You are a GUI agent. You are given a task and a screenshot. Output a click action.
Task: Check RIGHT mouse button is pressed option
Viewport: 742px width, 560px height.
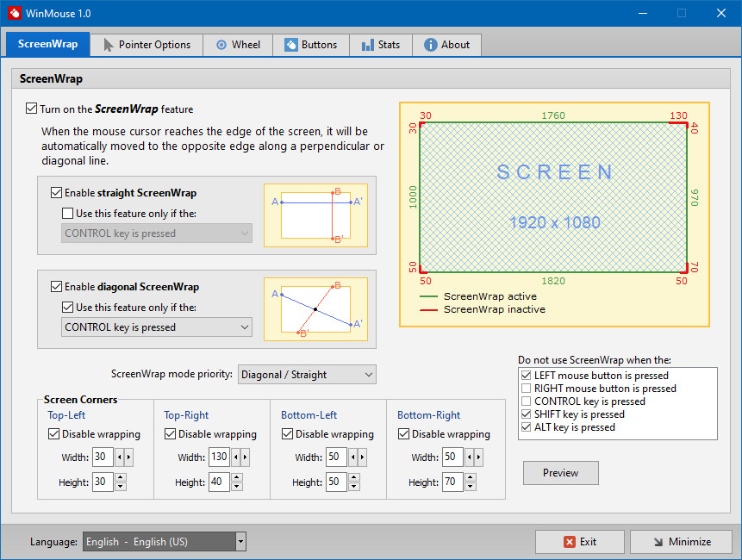526,389
